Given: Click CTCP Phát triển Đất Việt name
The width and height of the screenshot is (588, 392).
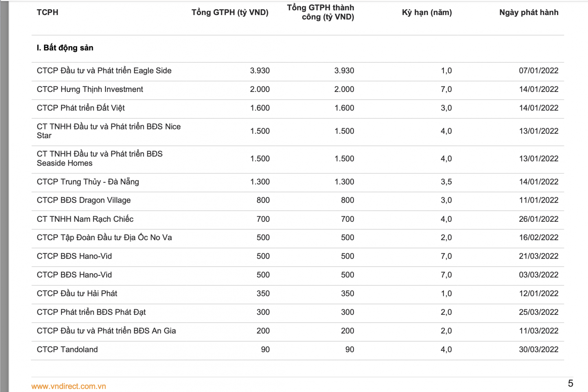Looking at the screenshot, I should click(81, 108).
